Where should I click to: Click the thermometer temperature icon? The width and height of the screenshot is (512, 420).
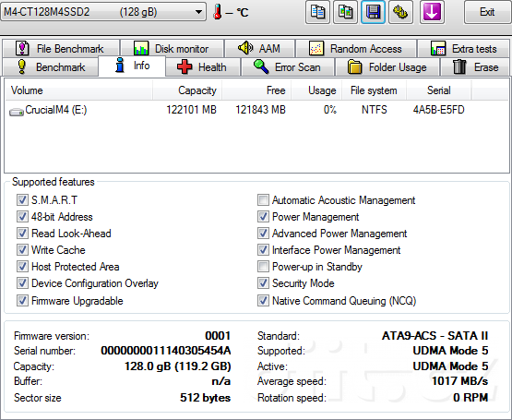click(x=217, y=12)
